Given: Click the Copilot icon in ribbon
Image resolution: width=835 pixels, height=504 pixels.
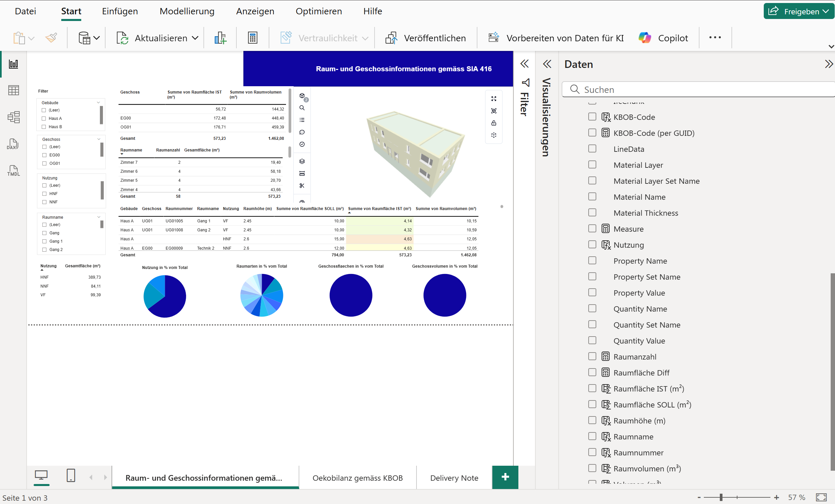Looking at the screenshot, I should (645, 38).
